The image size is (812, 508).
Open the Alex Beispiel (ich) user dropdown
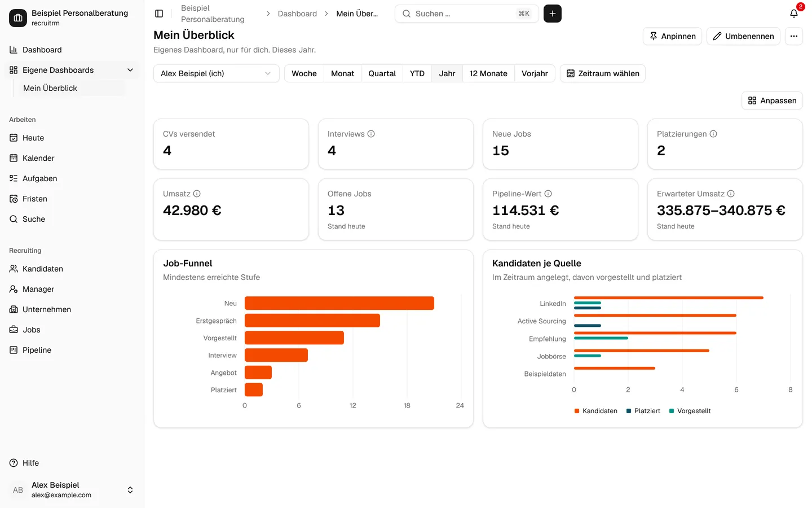click(217, 73)
